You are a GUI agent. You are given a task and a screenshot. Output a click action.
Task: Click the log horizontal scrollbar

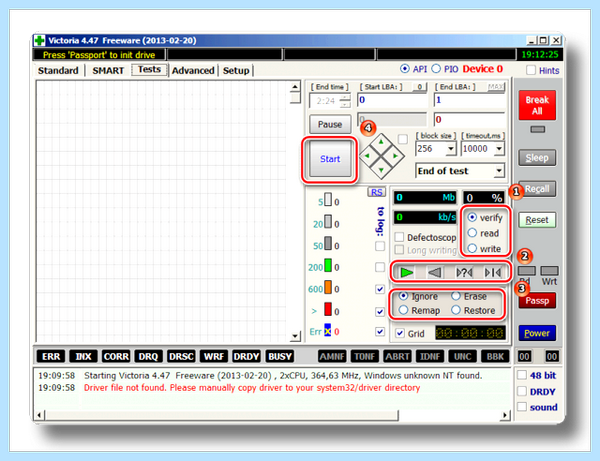coord(273,415)
